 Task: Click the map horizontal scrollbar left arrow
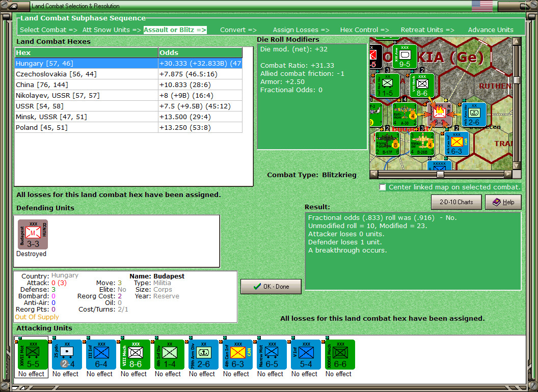coord(373,174)
